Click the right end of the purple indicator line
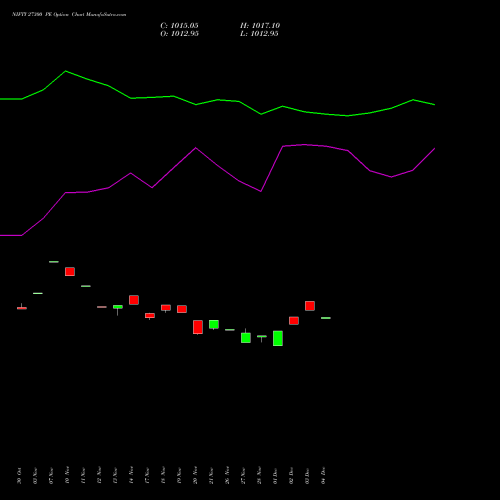This screenshot has height=500, width=500. coord(434,148)
